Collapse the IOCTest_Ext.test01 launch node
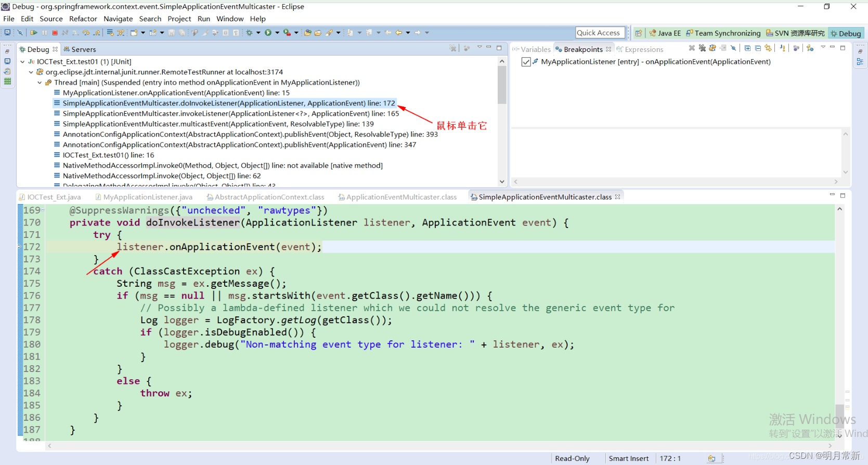The image size is (868, 465). click(x=22, y=62)
